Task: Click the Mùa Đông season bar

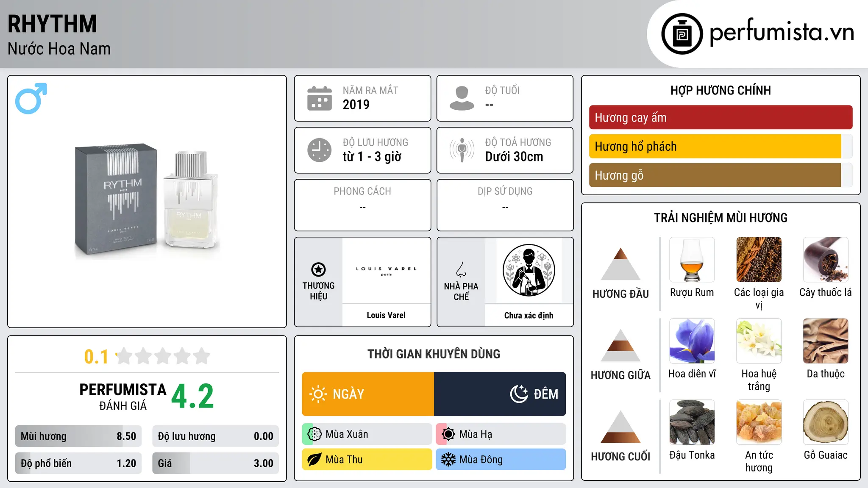Action: (x=501, y=460)
